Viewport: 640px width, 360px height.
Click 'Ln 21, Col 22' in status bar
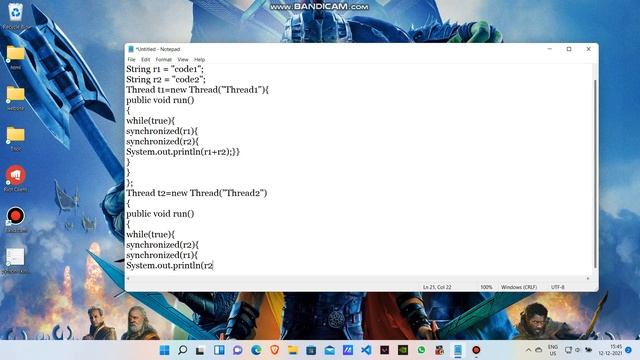click(x=437, y=287)
